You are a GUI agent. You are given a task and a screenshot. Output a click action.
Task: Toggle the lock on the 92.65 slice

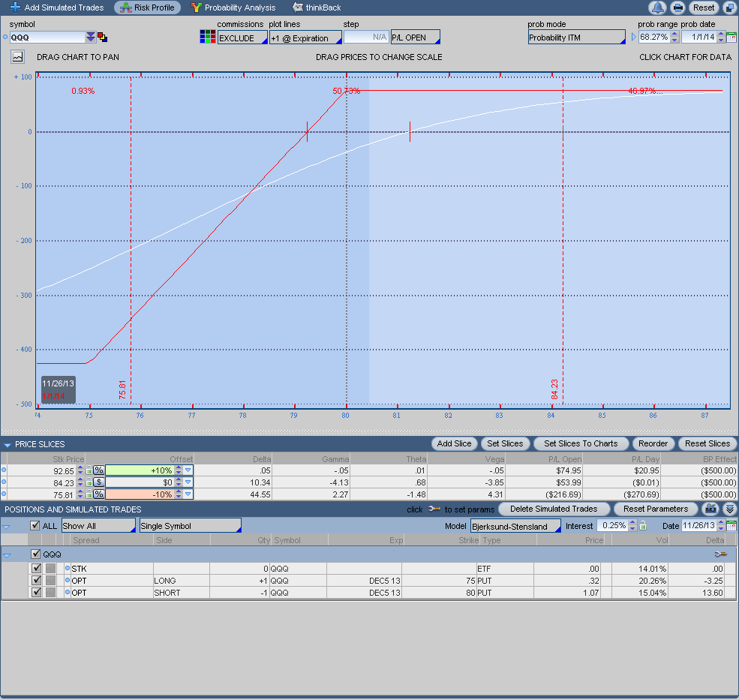(89, 470)
